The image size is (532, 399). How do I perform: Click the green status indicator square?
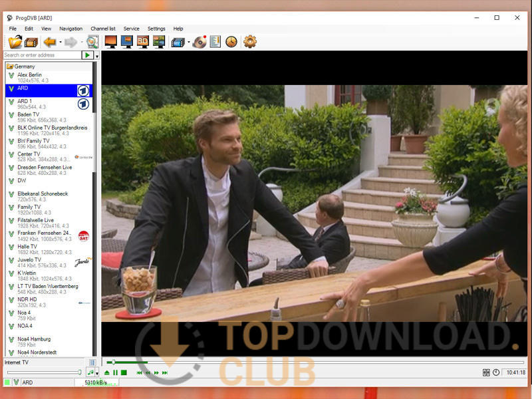tap(7, 382)
